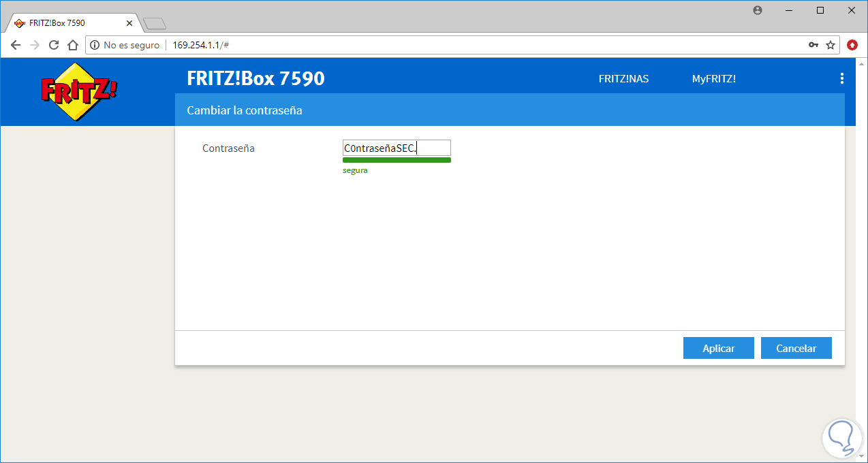
Task: Open a new browser tab
Action: click(x=155, y=24)
